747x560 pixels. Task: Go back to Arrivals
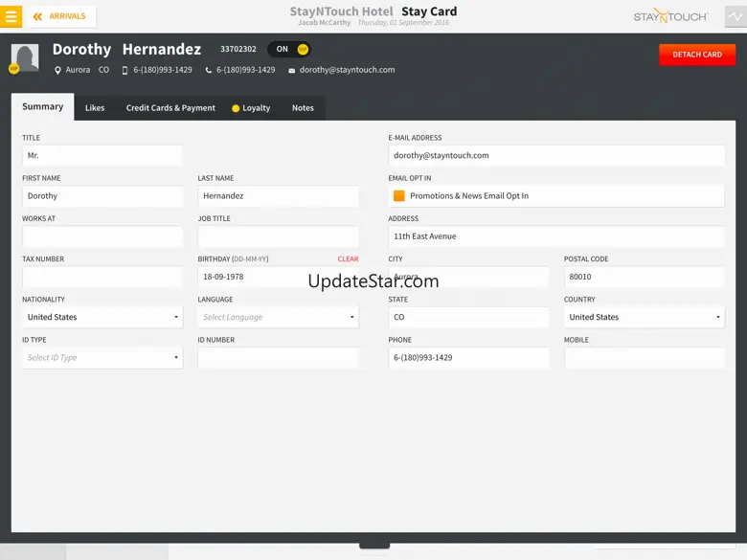pyautogui.click(x=62, y=16)
